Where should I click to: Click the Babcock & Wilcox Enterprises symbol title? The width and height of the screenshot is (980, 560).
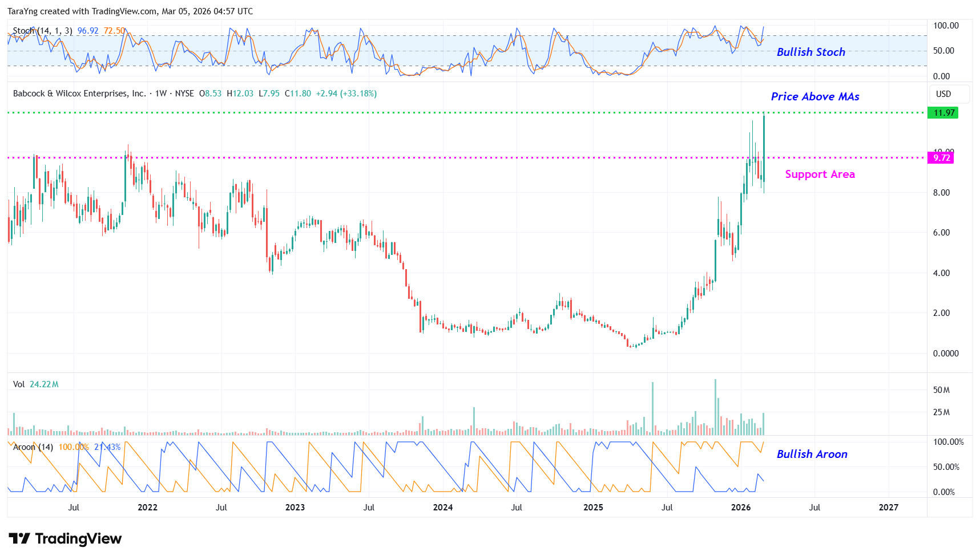[x=79, y=94]
